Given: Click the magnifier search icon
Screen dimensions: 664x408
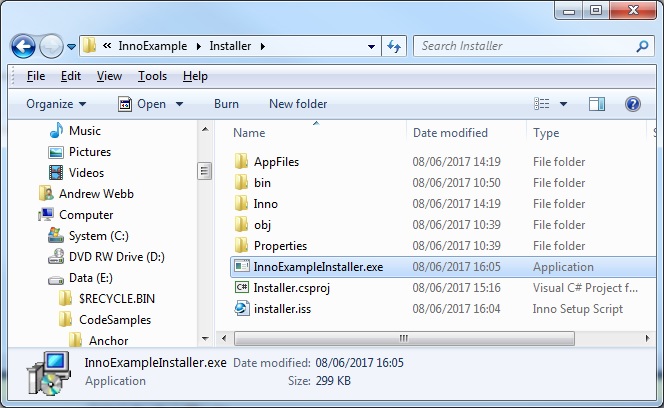Looking at the screenshot, I should (642, 46).
